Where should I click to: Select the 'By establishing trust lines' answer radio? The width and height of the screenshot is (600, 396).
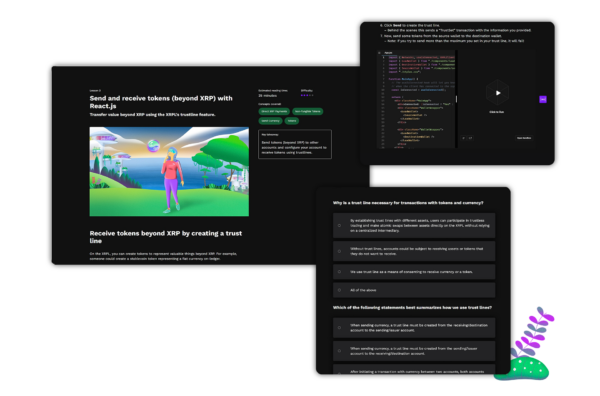(x=339, y=226)
